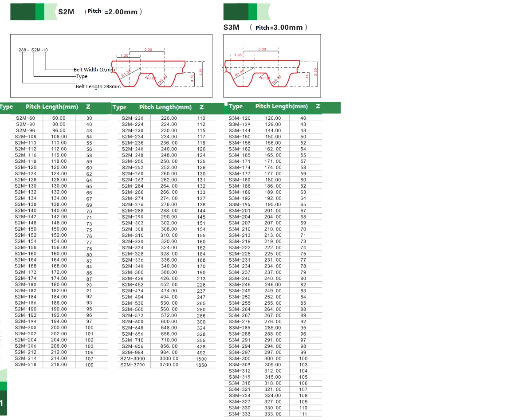Select the S2M-60 table row
Image resolution: width=511 pixels, height=420 pixels.
pyautogui.click(x=59, y=118)
